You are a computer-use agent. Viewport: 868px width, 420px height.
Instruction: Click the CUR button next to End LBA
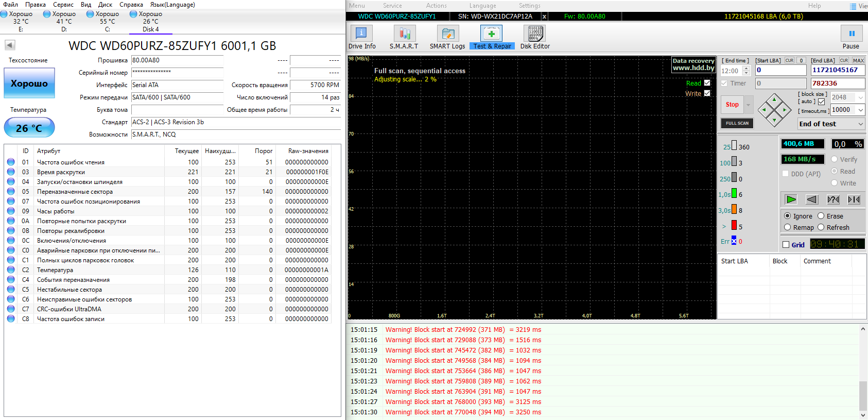(844, 60)
